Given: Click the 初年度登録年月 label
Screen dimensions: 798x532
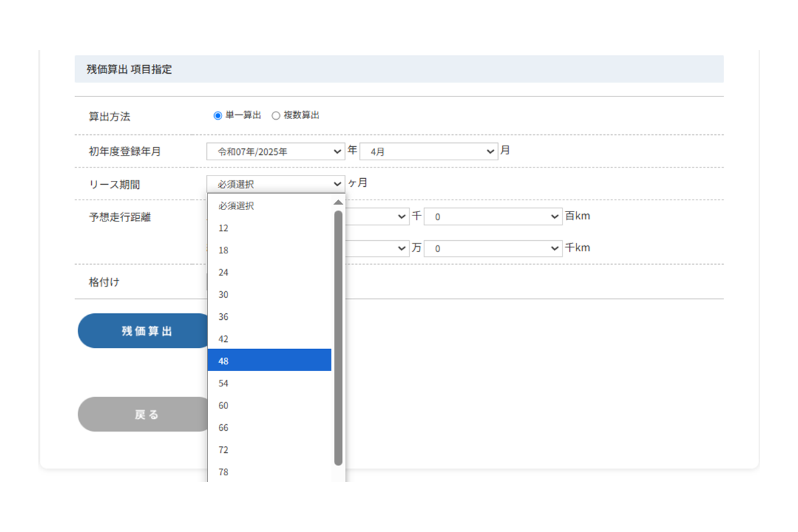Looking at the screenshot, I should click(x=125, y=152).
